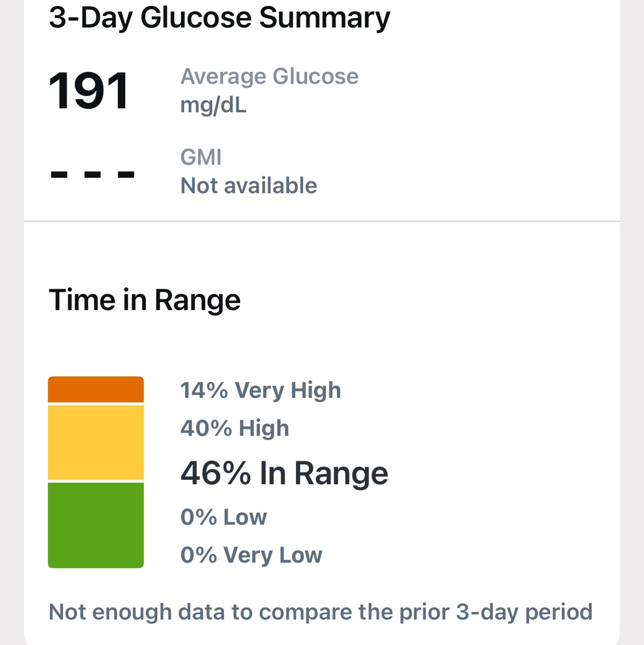Tap the 3-Day Glucose Summary heading

219,18
